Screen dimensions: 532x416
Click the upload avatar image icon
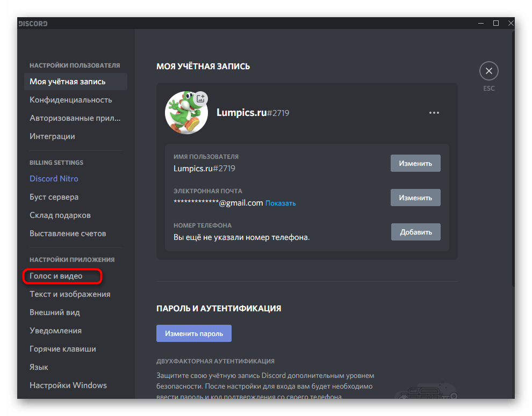point(201,98)
